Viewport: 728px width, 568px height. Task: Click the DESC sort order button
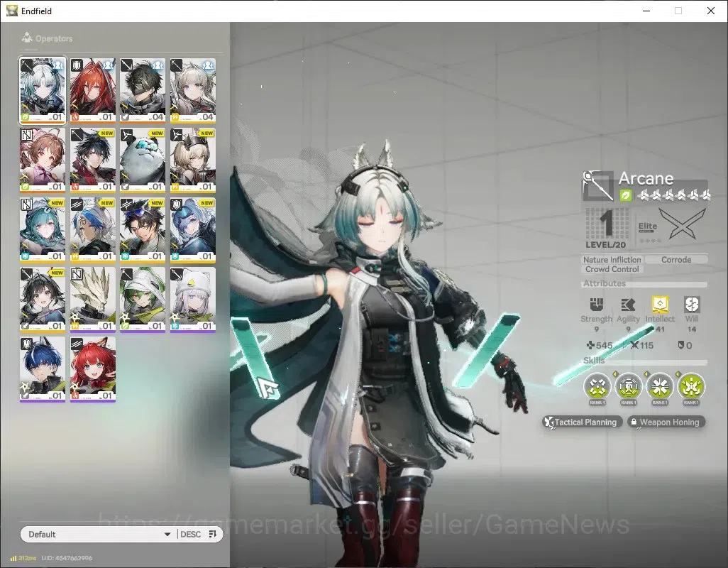tap(190, 534)
